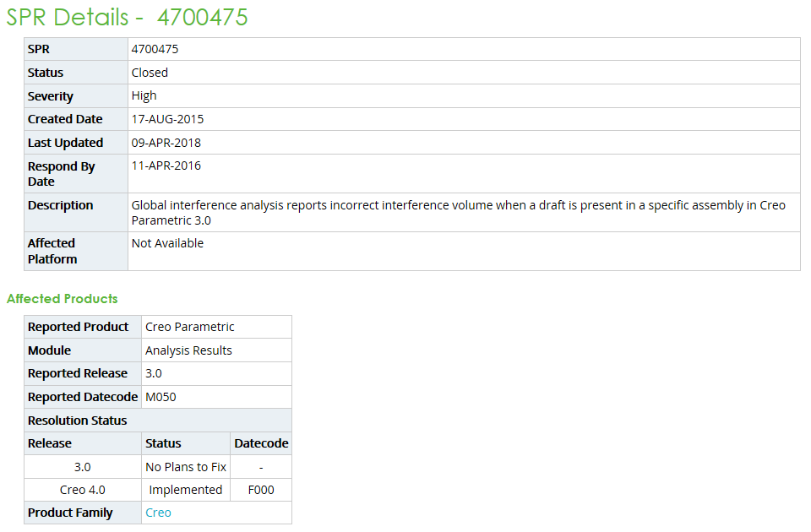Click the Module value Analysis Results
This screenshot has height=532, width=811.
click(189, 350)
